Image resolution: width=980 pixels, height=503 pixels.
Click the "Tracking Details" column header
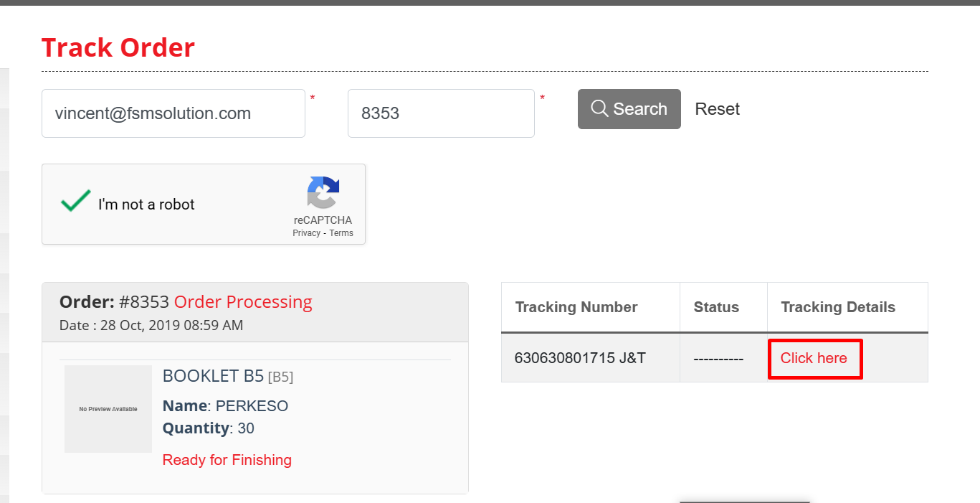point(838,307)
